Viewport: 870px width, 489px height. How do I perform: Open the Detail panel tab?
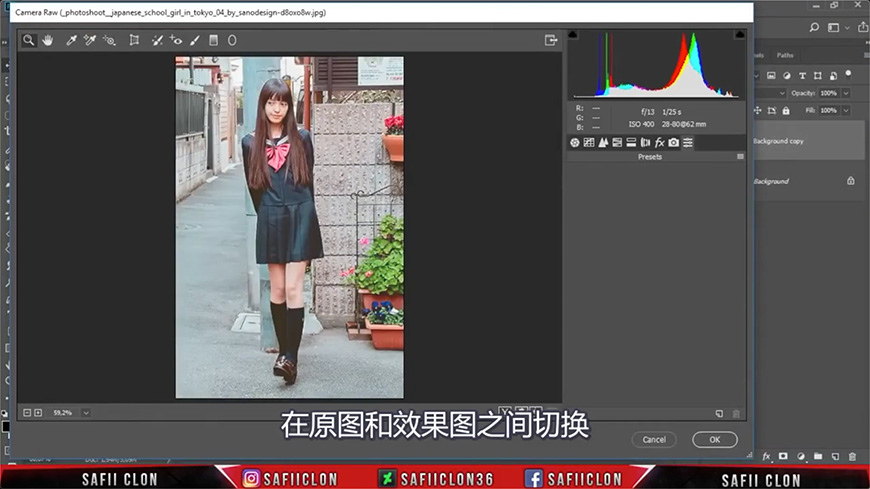(603, 143)
